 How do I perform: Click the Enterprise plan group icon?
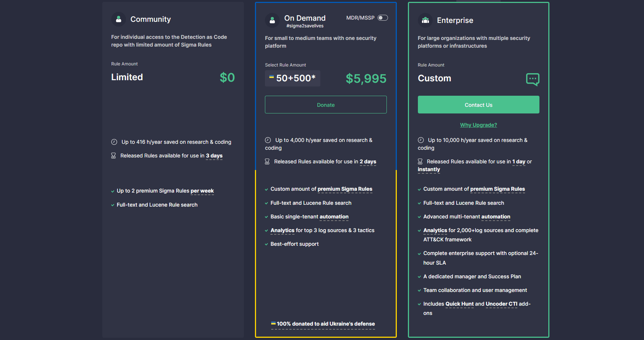[425, 20]
